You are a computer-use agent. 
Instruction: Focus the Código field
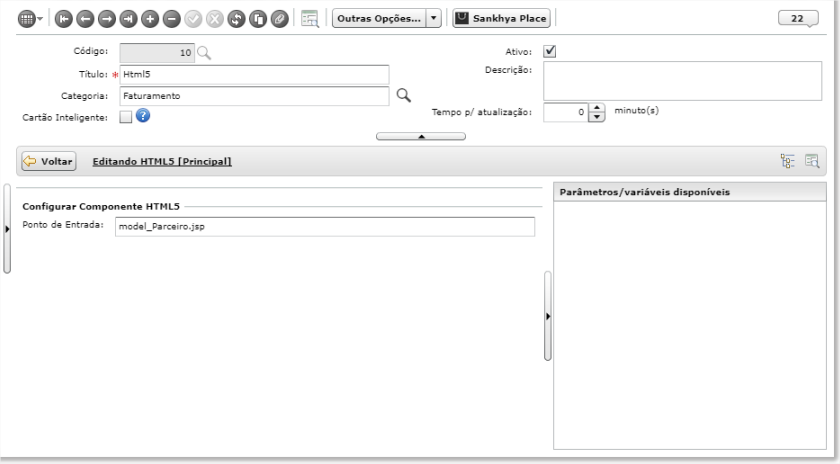[x=157, y=53]
